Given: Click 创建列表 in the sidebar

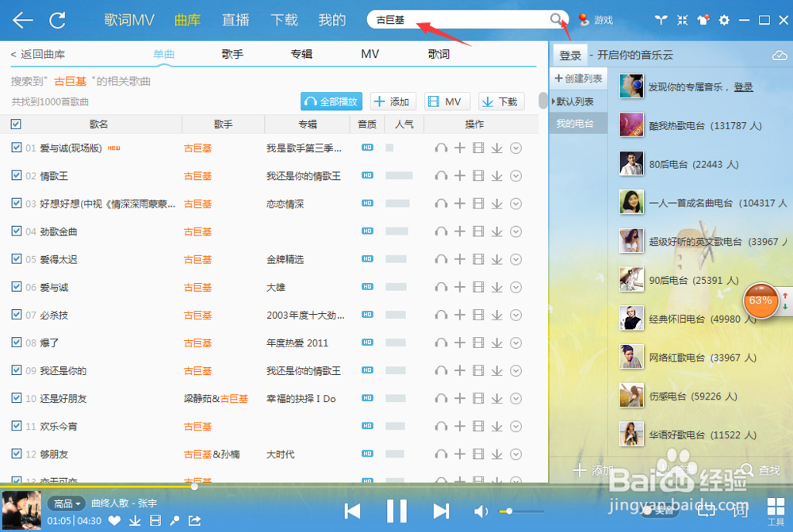Looking at the screenshot, I should pos(579,78).
